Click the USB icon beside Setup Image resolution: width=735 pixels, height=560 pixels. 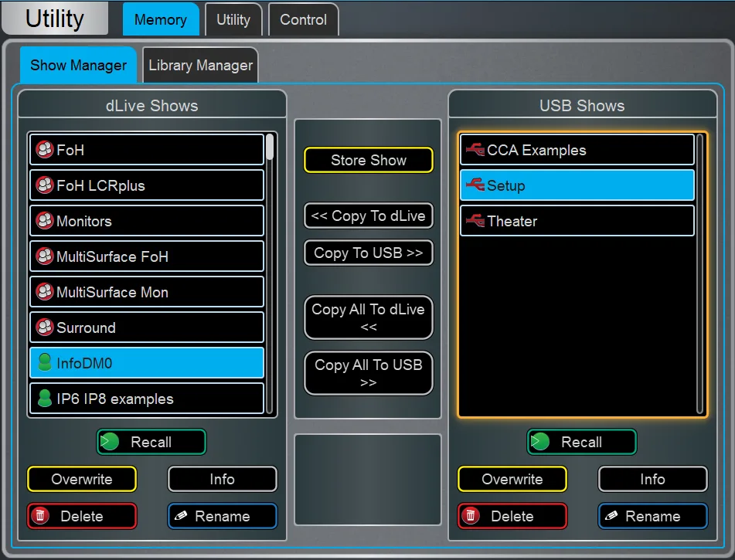475,185
